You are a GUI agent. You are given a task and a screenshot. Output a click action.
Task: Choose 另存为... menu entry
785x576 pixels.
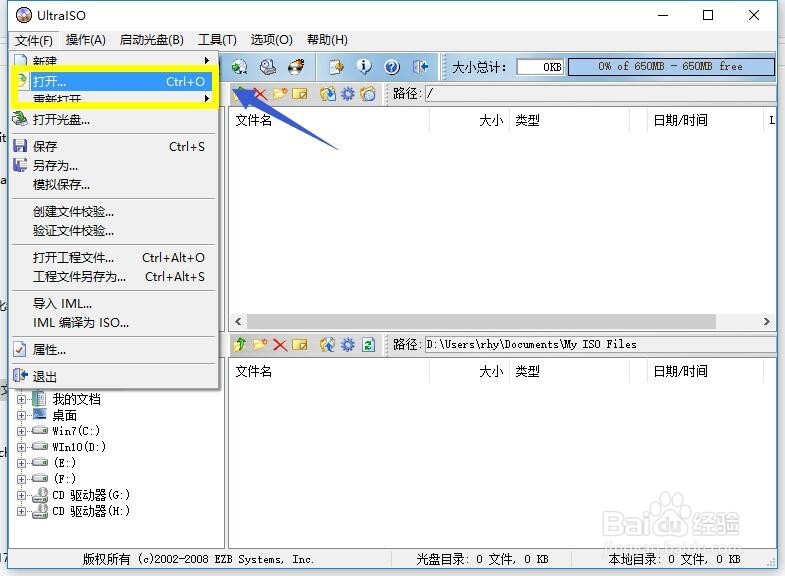[113, 166]
